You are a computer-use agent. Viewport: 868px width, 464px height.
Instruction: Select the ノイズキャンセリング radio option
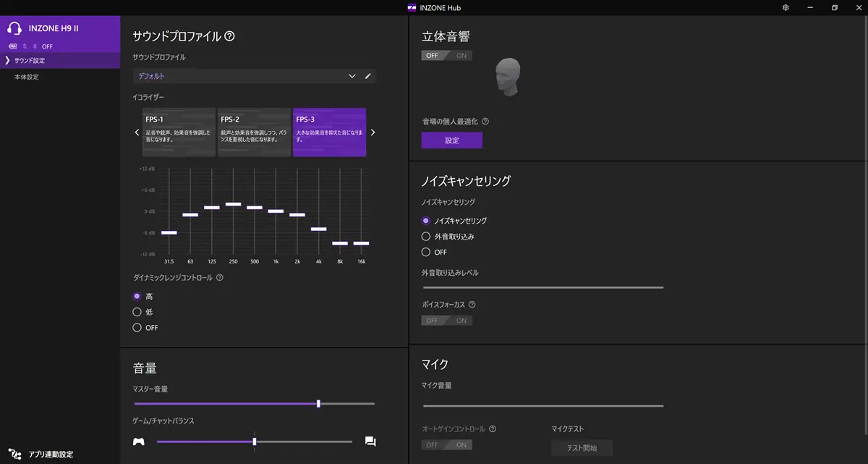pyautogui.click(x=426, y=221)
